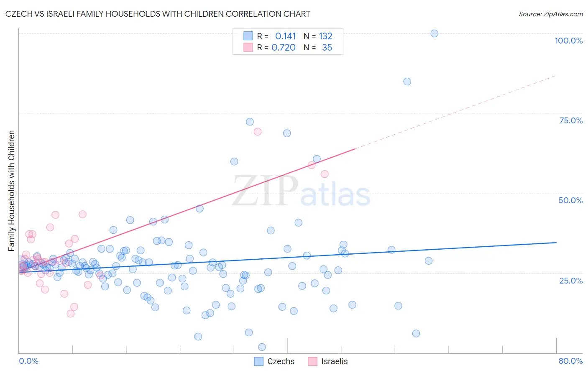588x373 pixels.
Task: Click the Israelis legend color swatch
Action: (312, 361)
